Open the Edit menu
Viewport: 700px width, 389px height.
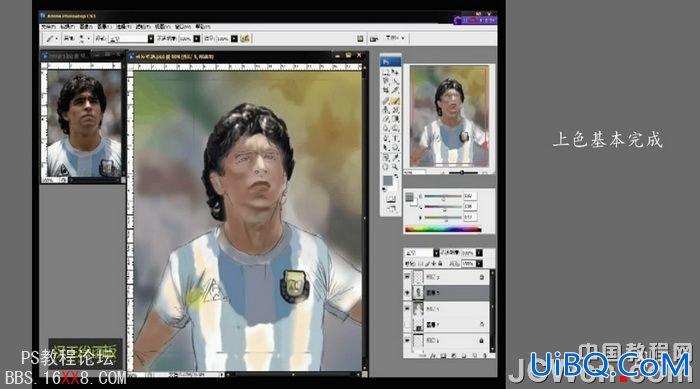67,27
